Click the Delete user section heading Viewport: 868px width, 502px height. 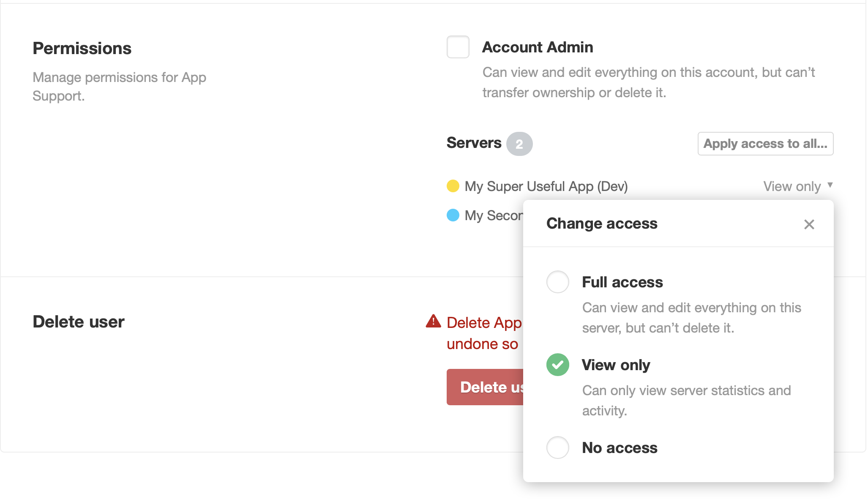tap(78, 322)
